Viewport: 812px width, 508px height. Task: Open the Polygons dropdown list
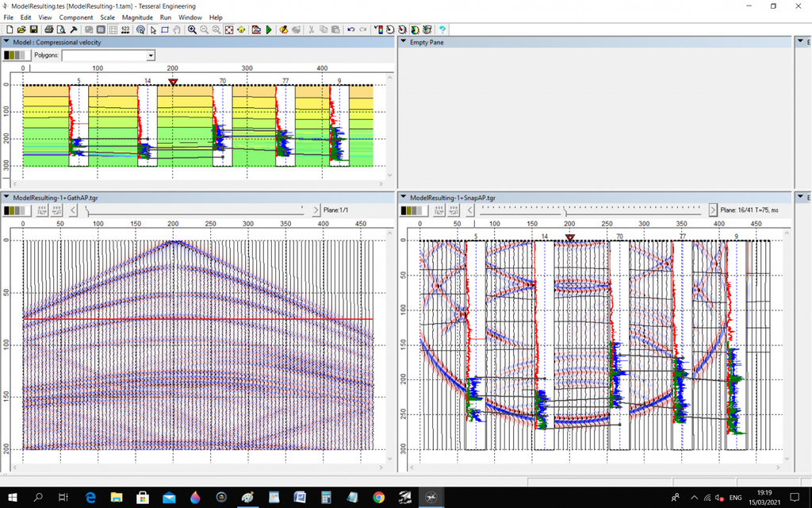(x=151, y=56)
